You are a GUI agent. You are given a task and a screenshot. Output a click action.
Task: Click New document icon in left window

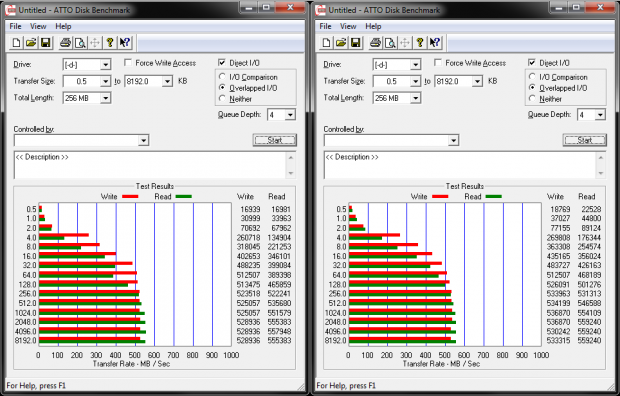point(16,43)
